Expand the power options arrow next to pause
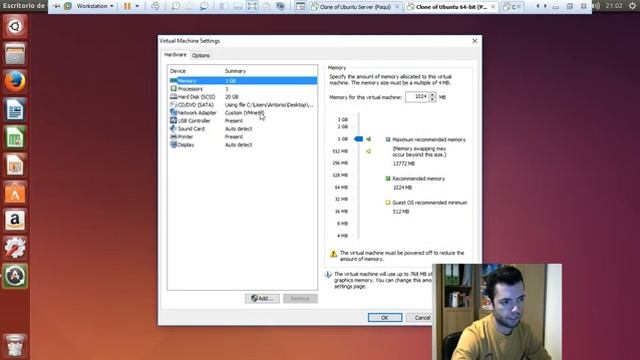This screenshot has height=360, width=640. pos(137,6)
